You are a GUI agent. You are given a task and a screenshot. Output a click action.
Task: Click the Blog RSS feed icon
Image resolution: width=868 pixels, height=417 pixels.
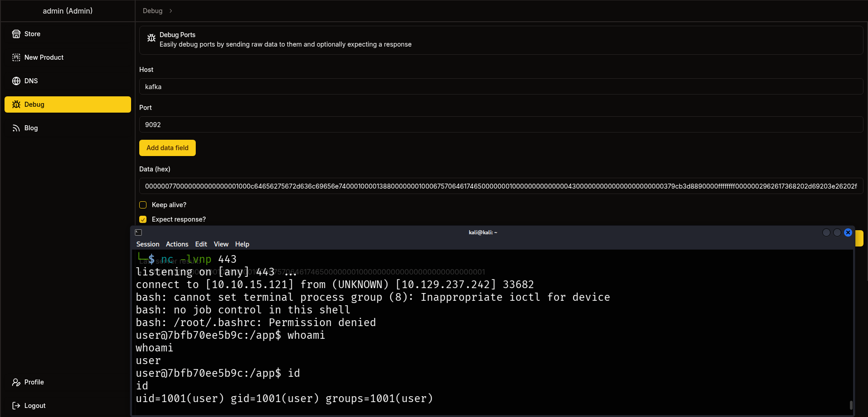16,128
